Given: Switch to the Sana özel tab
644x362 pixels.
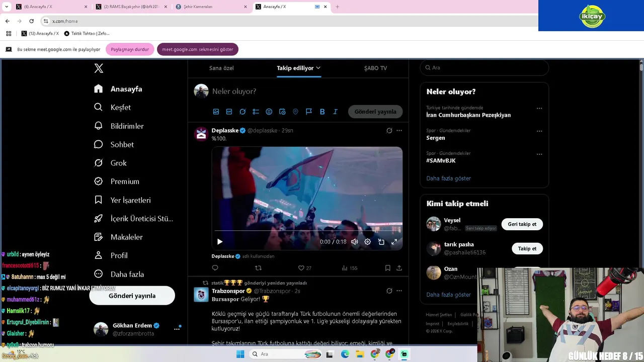Looking at the screenshot, I should click(x=221, y=68).
